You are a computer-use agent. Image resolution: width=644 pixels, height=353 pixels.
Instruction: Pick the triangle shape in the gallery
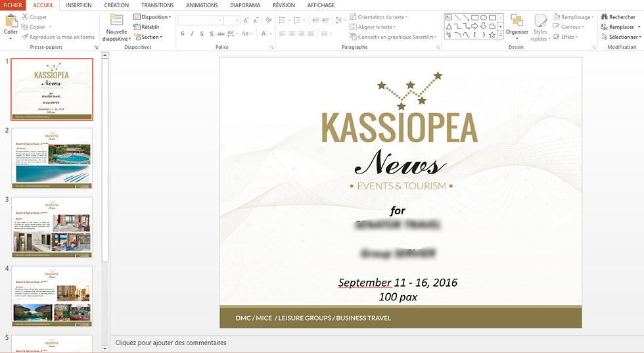448,26
